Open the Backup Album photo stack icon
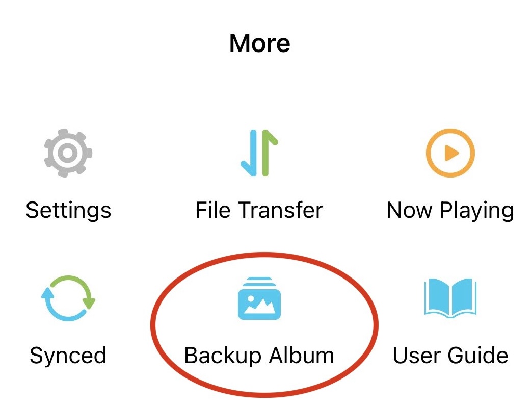This screenshot has width=532, height=404. pos(259,298)
